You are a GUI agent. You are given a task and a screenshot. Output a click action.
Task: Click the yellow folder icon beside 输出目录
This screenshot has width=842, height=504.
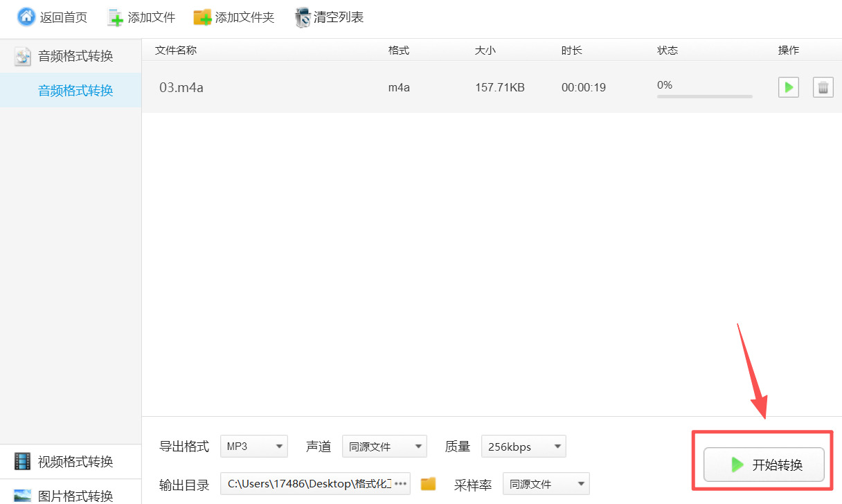pyautogui.click(x=428, y=484)
